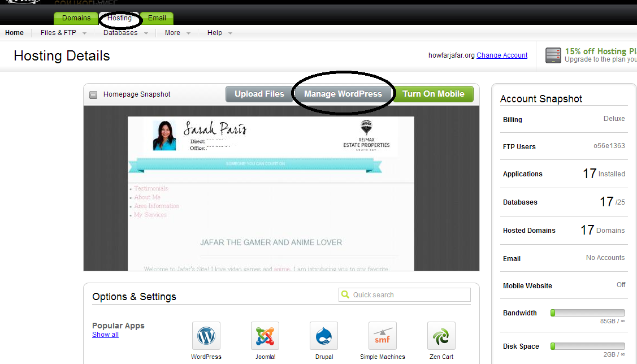
Task: Click the 'No Accounts' email value
Action: 605,258
